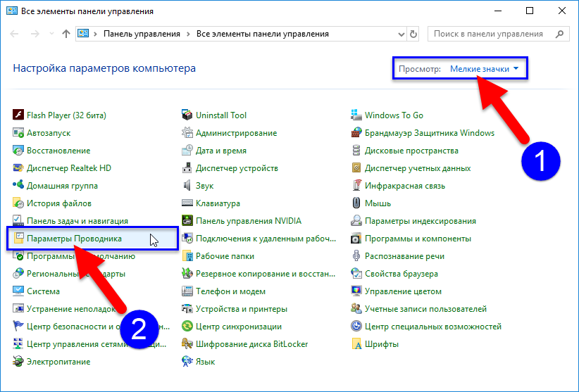The height and width of the screenshot is (392, 579).
Task: Open the Параметры индексирования link
Action: click(421, 221)
